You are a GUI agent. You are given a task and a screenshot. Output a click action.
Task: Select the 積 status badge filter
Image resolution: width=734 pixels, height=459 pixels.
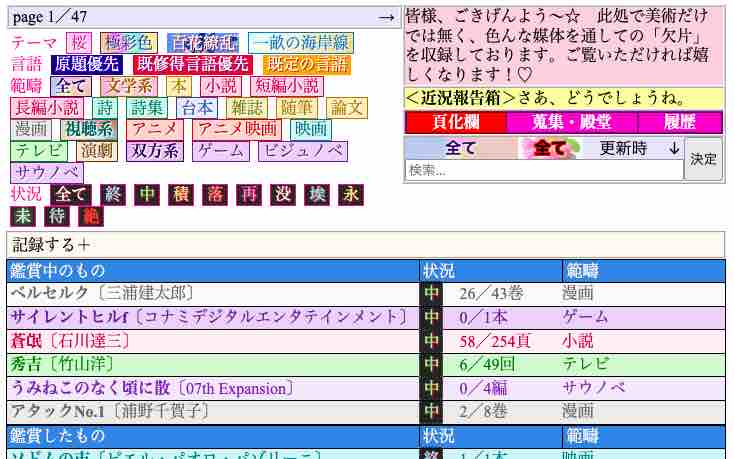click(180, 195)
